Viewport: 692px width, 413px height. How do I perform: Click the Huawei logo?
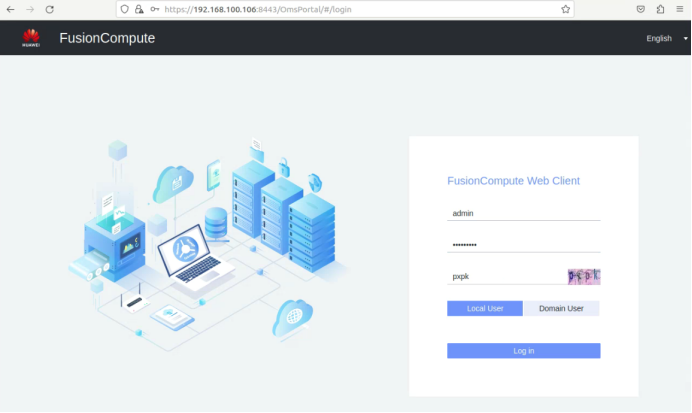[x=31, y=38]
